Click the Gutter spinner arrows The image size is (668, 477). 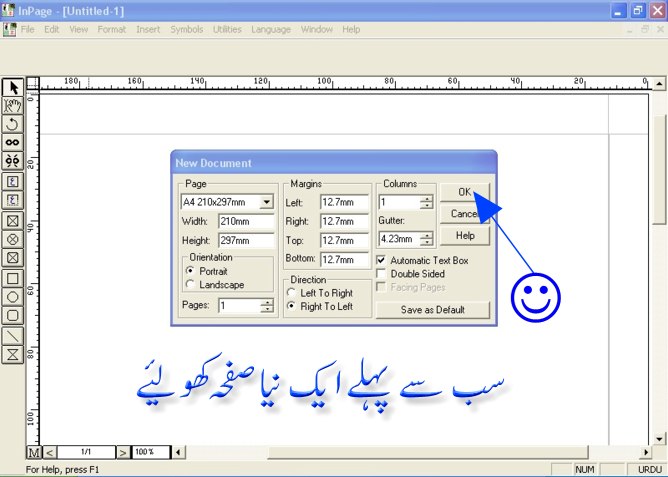[427, 239]
